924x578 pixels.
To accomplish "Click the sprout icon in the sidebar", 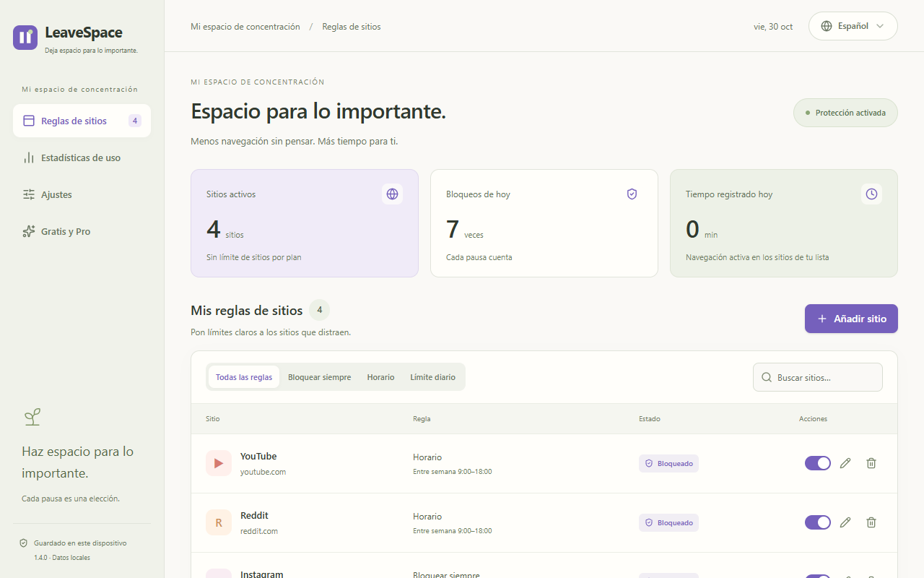I will point(32,416).
